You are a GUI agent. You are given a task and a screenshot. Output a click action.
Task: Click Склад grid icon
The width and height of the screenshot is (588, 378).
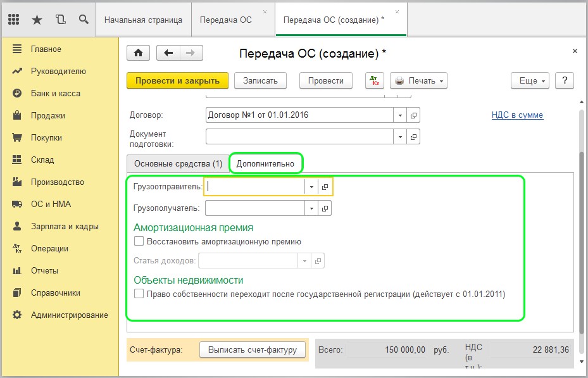pyautogui.click(x=17, y=160)
